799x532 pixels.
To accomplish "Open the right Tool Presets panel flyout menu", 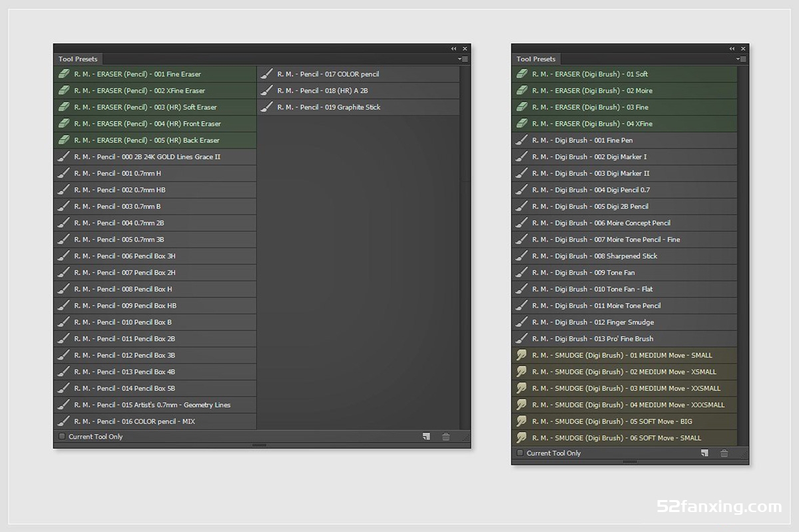I will pos(742,59).
